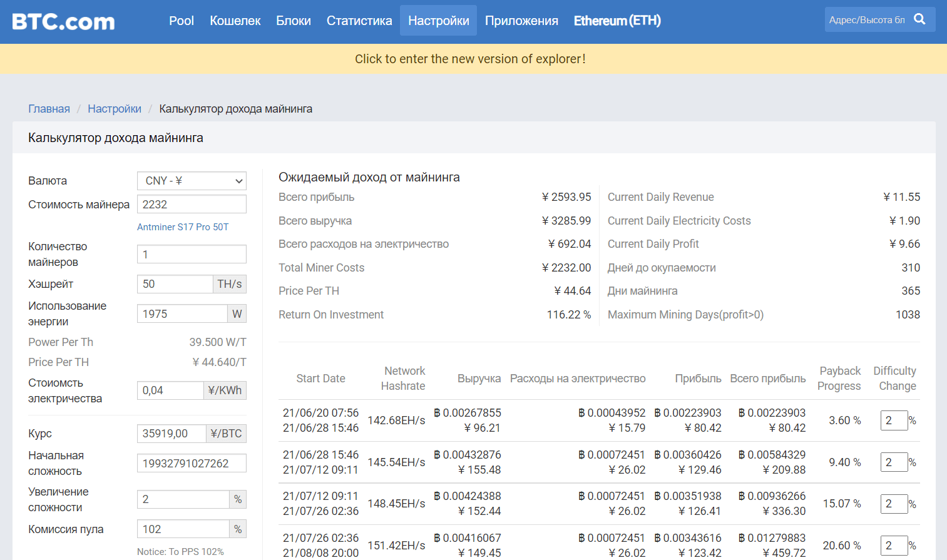Click the ¥/KWh unit label
Screen dimensions: 947x560
pyautogui.click(x=225, y=390)
